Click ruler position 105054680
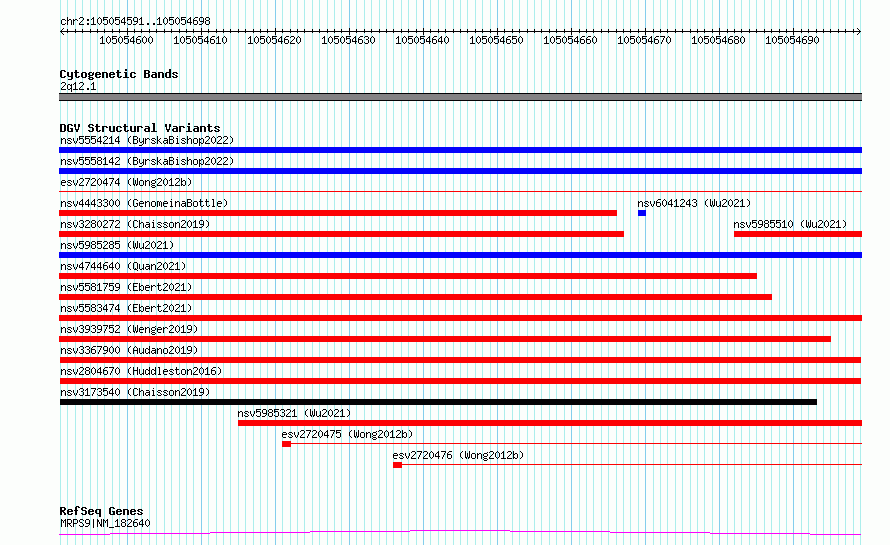The width and height of the screenshot is (890, 545). [x=718, y=40]
